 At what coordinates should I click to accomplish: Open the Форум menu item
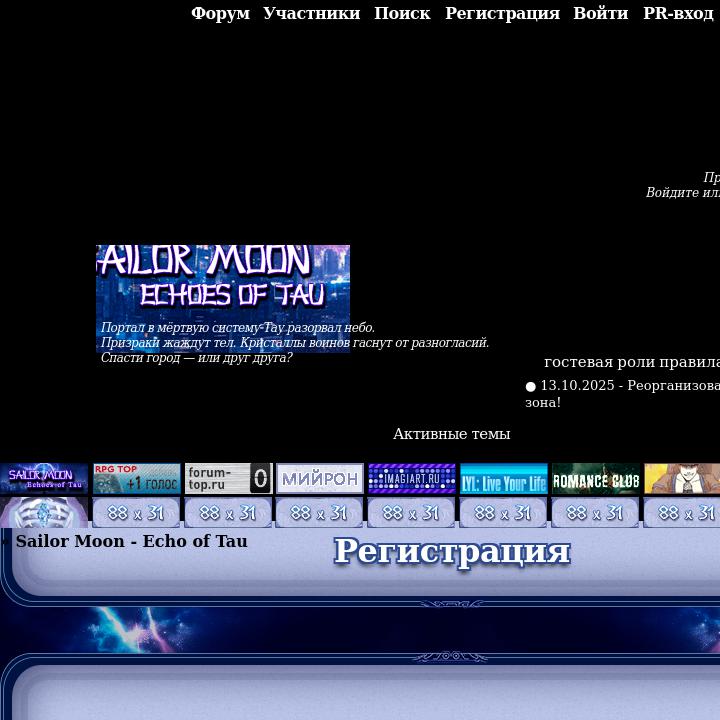(x=220, y=13)
